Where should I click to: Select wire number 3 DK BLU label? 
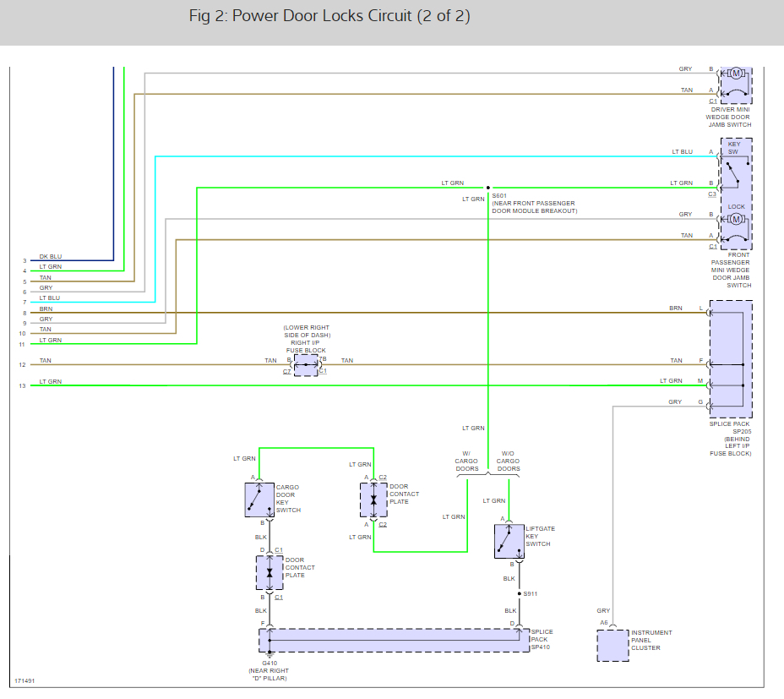[50, 256]
